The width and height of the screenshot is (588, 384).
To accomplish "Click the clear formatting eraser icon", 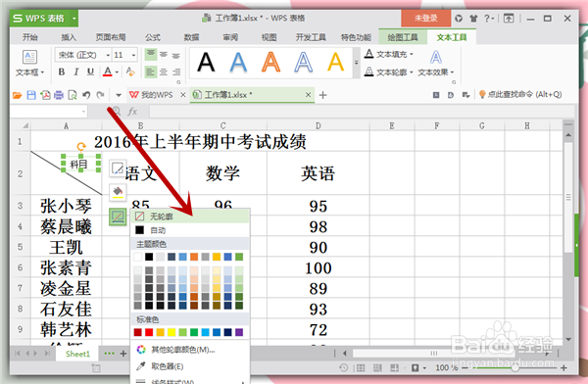I will pyautogui.click(x=130, y=72).
